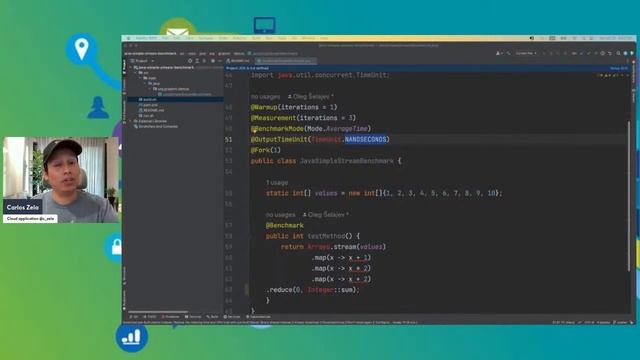Click the author hint above @Benchmark annotation

click(326, 215)
